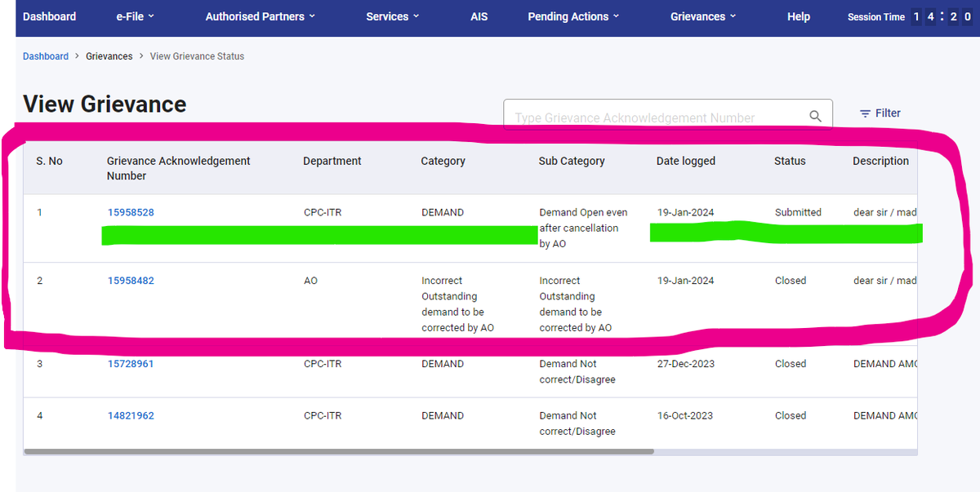The height and width of the screenshot is (492, 980).
Task: Open the Help menu item
Action: [799, 16]
